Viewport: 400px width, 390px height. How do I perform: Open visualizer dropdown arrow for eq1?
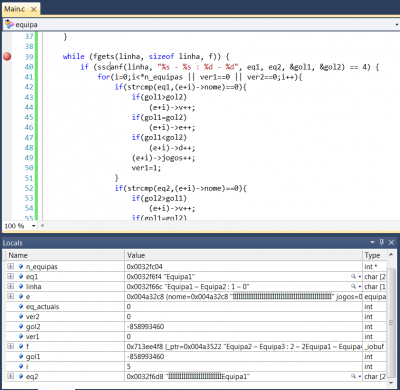pos(360,277)
